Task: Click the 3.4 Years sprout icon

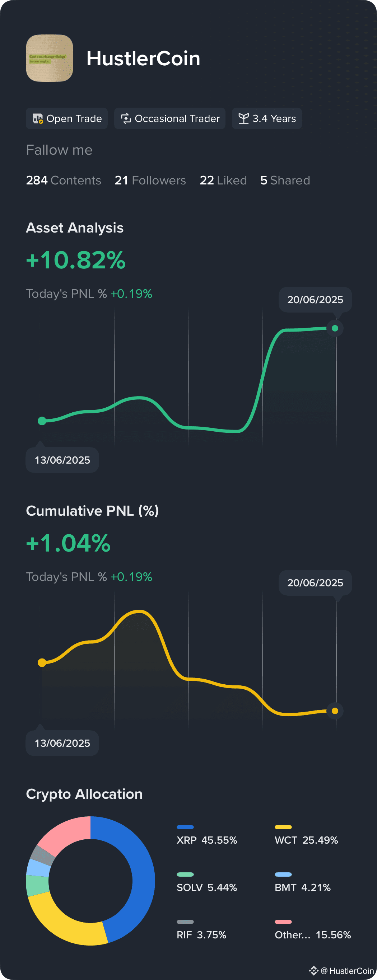Action: click(244, 119)
